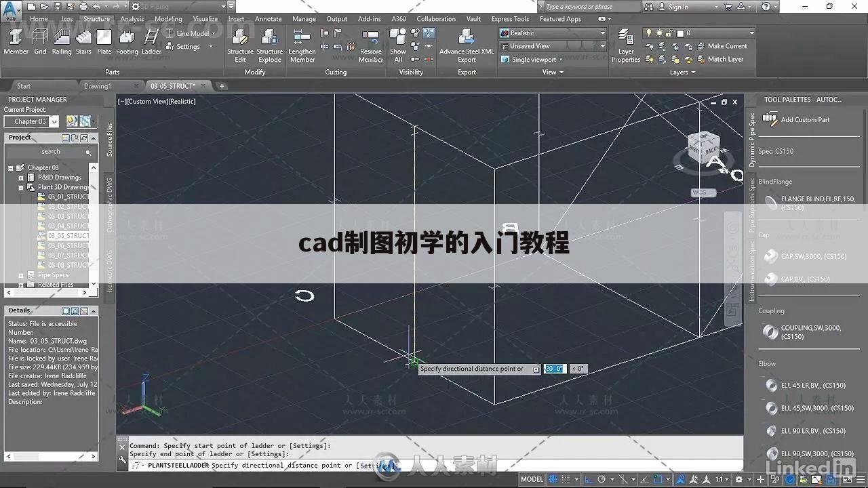Select the Plate tool
868x488 pixels.
pyautogui.click(x=104, y=41)
